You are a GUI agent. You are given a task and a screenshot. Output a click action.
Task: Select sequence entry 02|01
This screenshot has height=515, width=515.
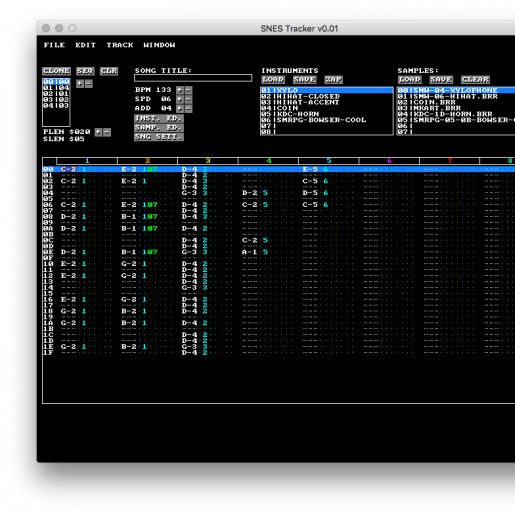tap(56, 94)
